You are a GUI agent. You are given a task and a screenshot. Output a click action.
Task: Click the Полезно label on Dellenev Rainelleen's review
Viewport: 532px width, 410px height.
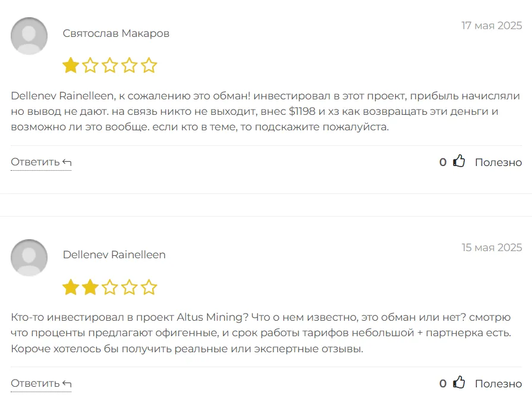[x=498, y=384]
